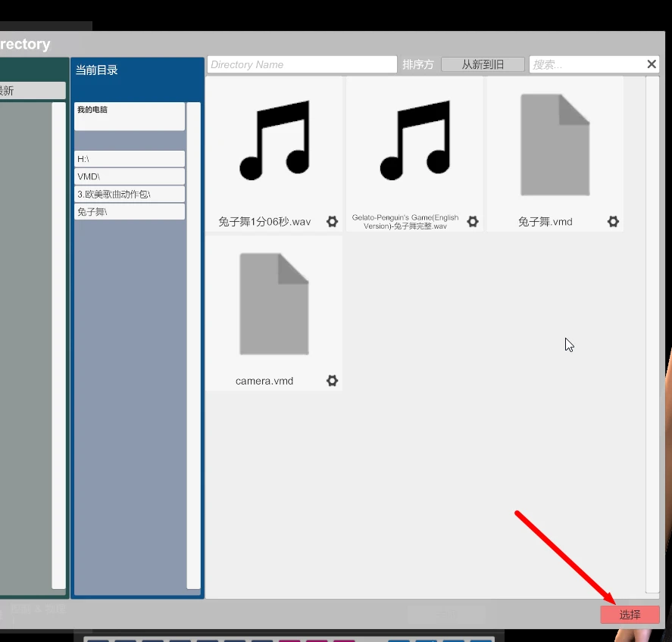
Task: Select the 兔子舞\ folder entry
Action: [129, 210]
